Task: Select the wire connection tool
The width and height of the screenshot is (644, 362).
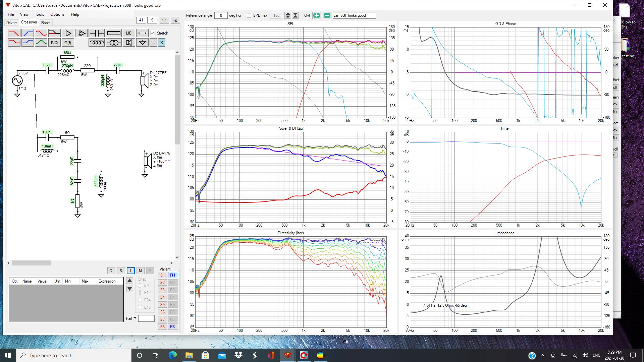Action: (142, 33)
